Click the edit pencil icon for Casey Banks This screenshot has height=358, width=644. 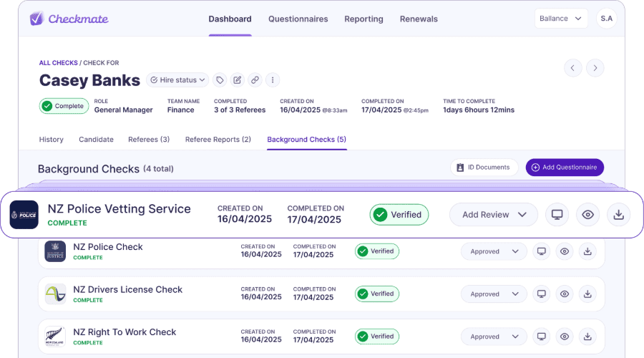(238, 80)
